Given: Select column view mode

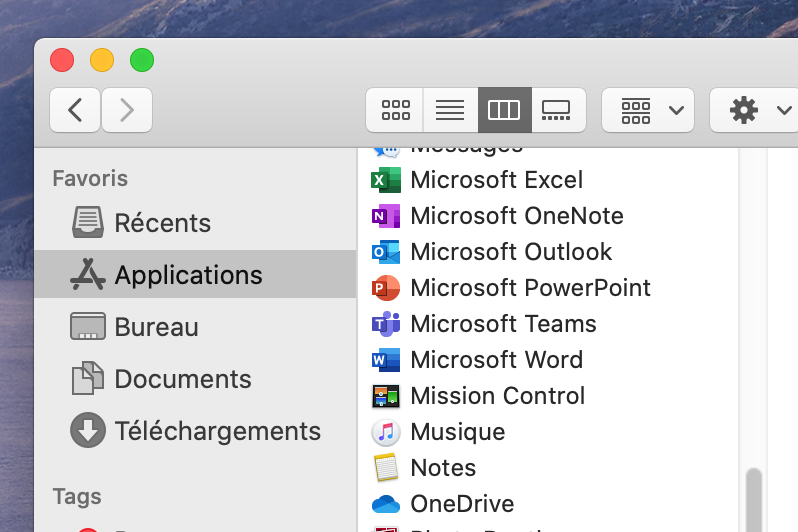Looking at the screenshot, I should pos(504,110).
